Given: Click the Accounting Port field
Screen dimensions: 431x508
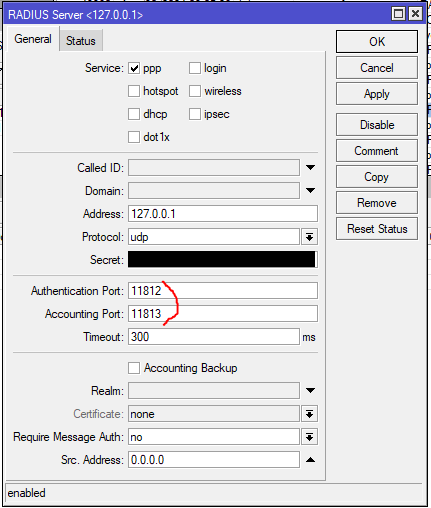Looking at the screenshot, I should click(223, 314).
